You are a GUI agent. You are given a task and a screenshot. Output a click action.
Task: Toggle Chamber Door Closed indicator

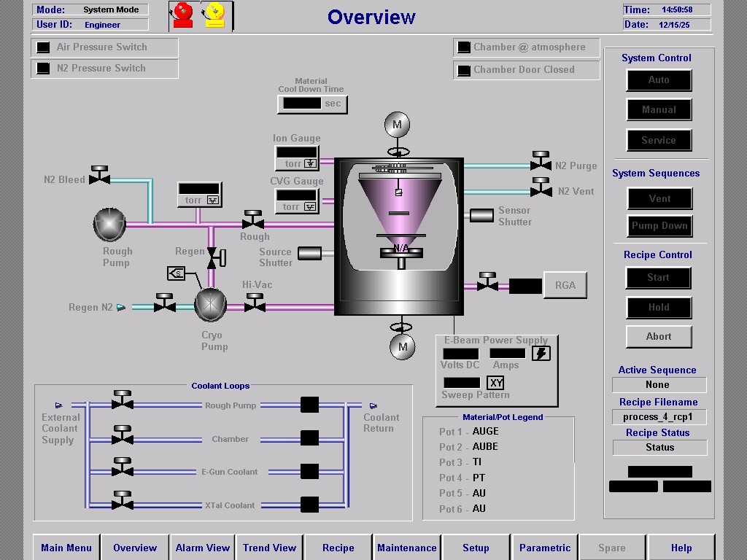[463, 71]
